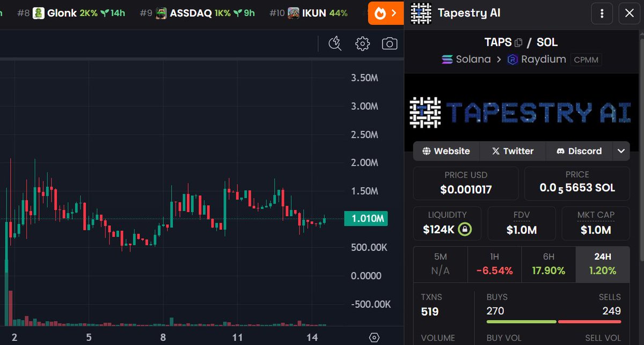Open the Tapestry AI Website link

tap(446, 151)
